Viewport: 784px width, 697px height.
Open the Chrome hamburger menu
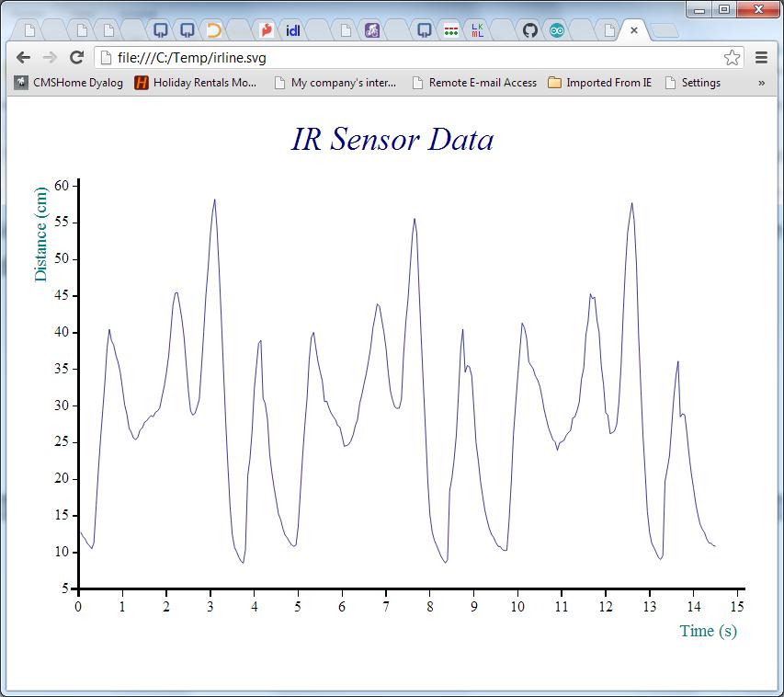761,58
